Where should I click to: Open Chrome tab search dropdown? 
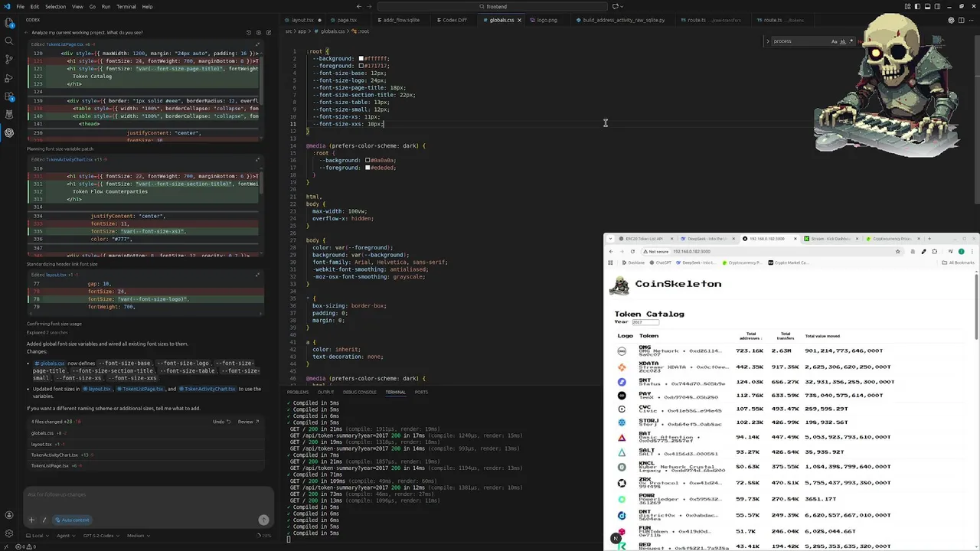611,239
